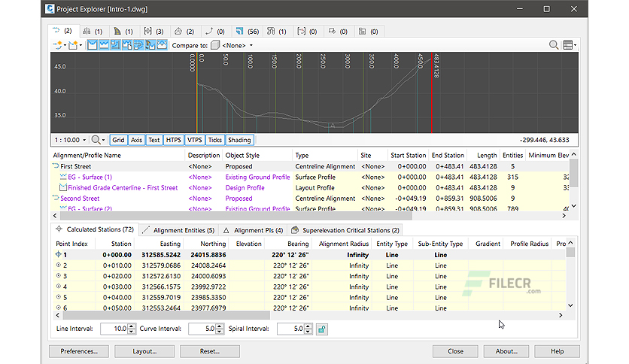This screenshot has height=364, width=629.
Task: Open the Calculated Stations (72) tab
Action: click(95, 229)
